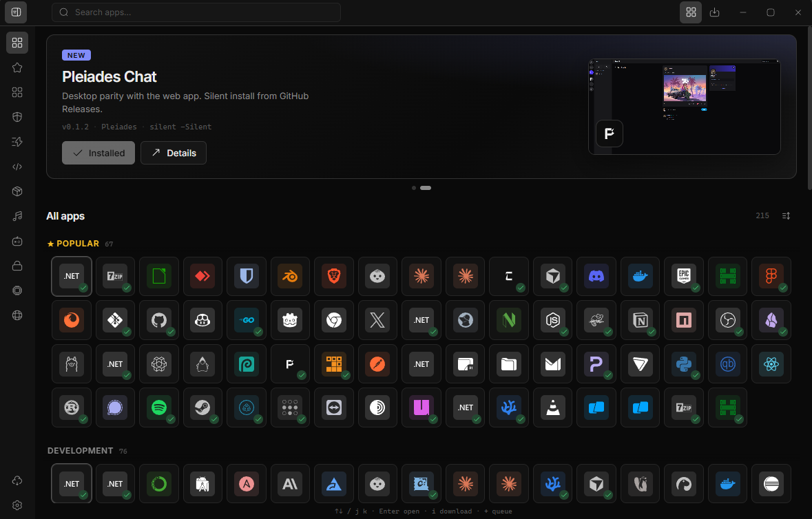The width and height of the screenshot is (812, 519).
Task: Select the Node.js app tile
Action: click(552, 320)
